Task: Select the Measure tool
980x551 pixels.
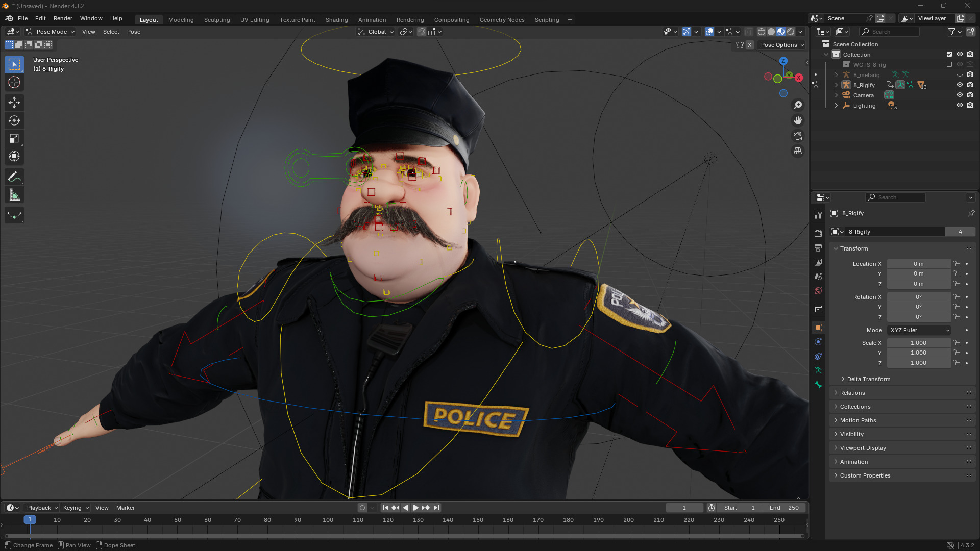Action: tap(14, 195)
